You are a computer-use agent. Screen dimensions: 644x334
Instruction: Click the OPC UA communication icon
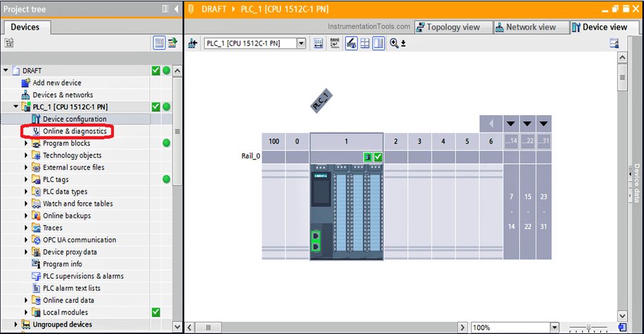point(36,240)
